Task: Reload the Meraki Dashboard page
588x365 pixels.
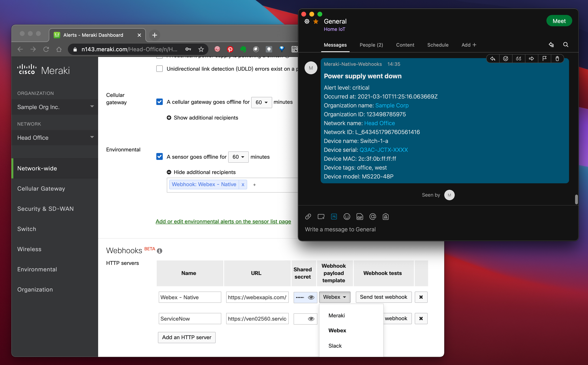Action: [46, 49]
